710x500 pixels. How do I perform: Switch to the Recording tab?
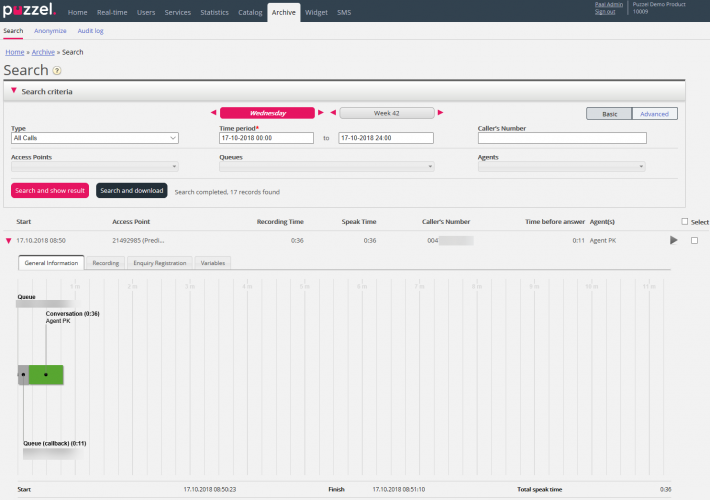click(x=106, y=263)
